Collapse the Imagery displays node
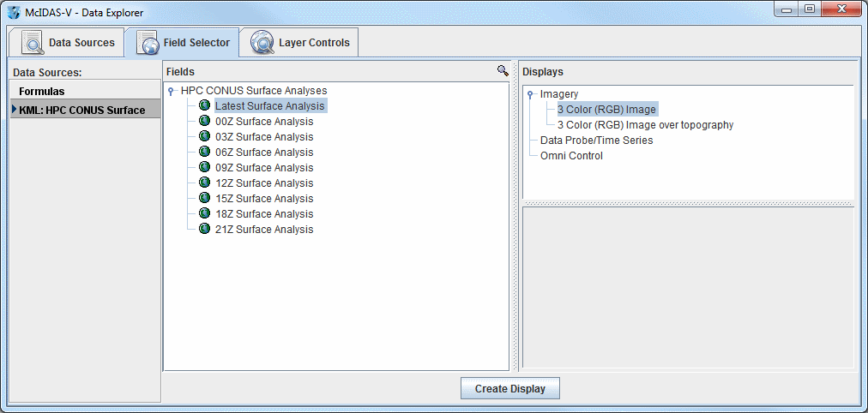Screen dimensions: 868x413 [530, 95]
